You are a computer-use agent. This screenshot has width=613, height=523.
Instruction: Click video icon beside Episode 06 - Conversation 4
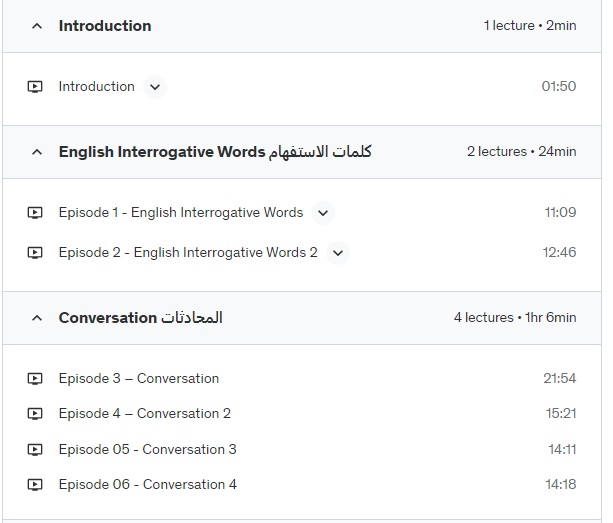point(35,485)
